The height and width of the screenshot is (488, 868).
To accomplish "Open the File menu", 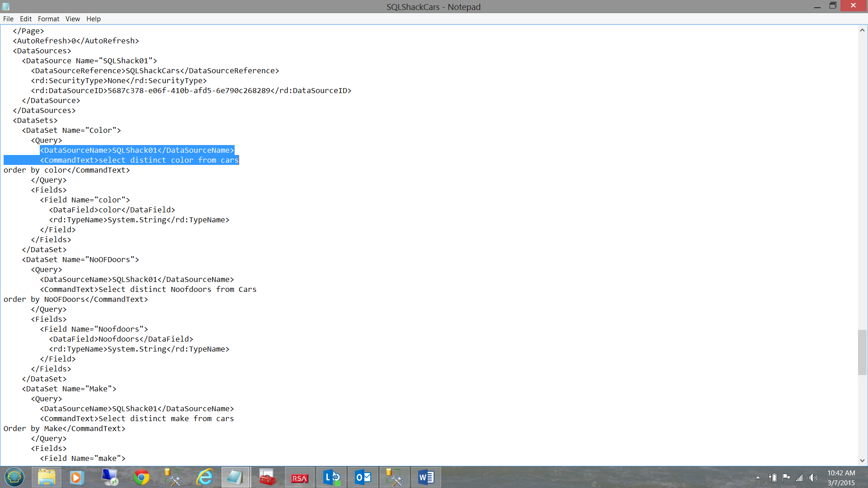I will [x=8, y=19].
